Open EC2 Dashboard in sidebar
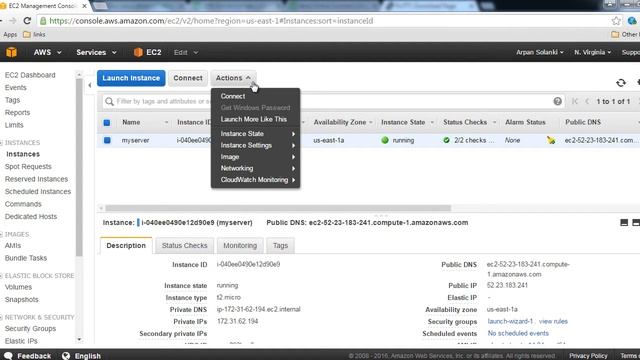Viewport: 640px width, 360px height. pos(30,75)
